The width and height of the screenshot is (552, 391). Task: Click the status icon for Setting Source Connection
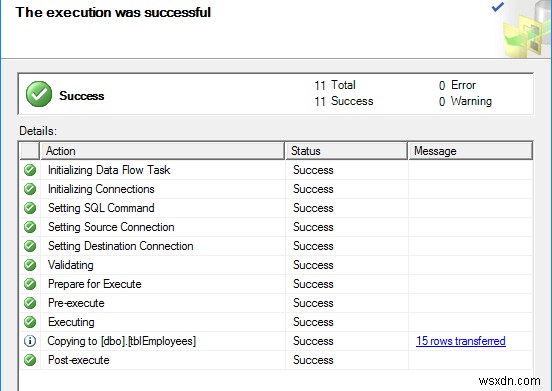(30, 227)
